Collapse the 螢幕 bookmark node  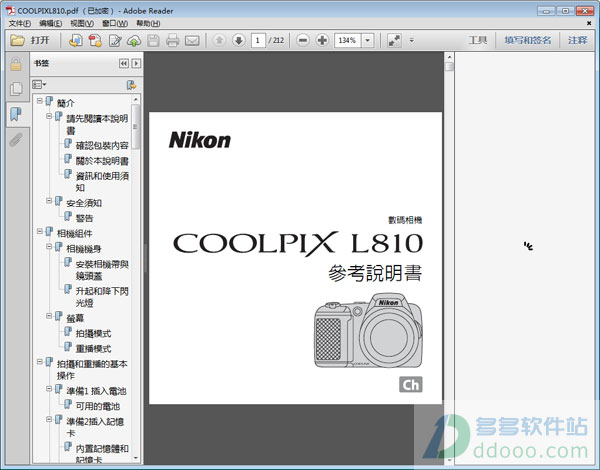[49, 315]
